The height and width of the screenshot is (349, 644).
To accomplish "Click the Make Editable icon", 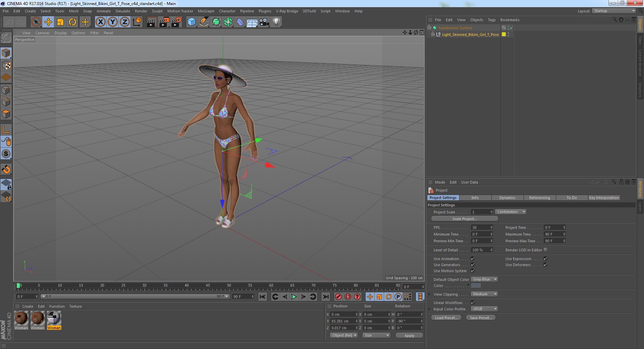I will (6, 38).
